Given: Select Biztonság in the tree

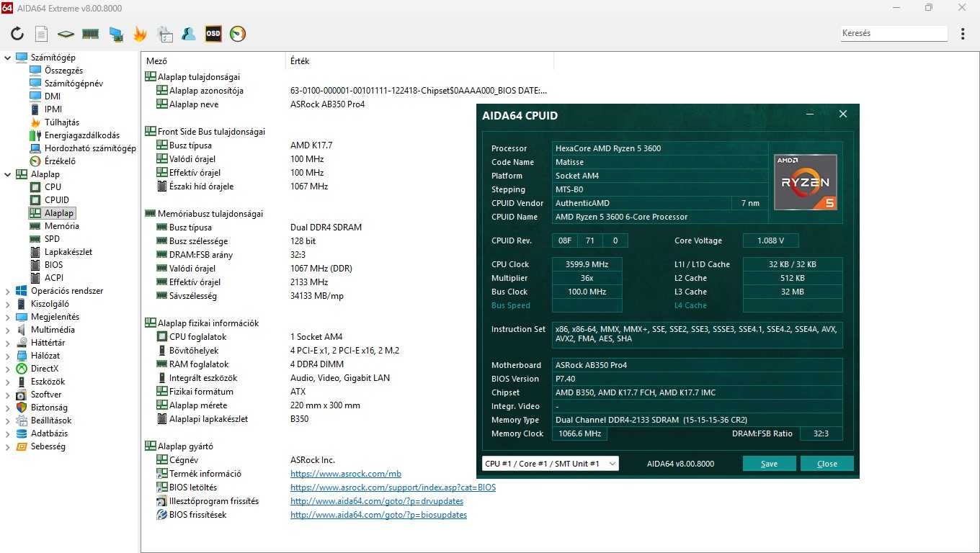Looking at the screenshot, I should tap(48, 408).
